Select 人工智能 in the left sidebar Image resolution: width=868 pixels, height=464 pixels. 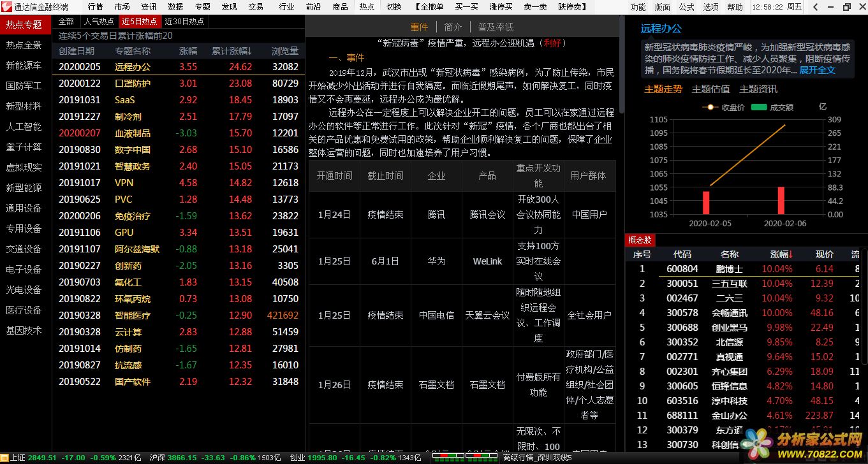[x=24, y=127]
